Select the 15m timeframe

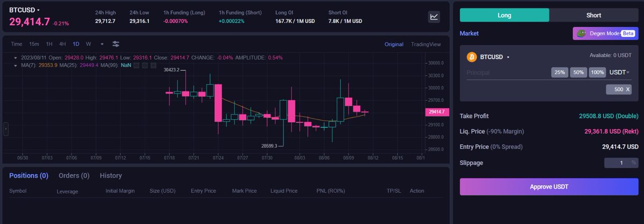click(x=34, y=44)
